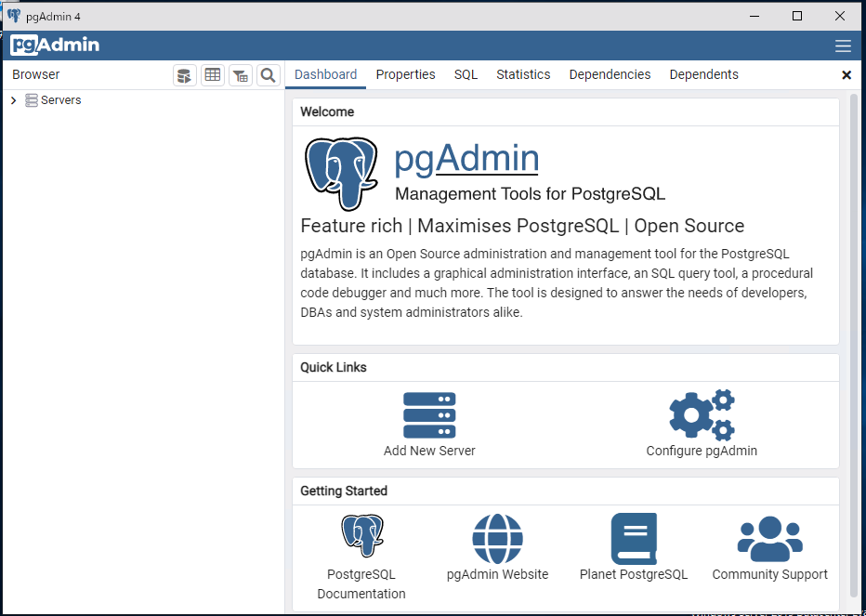
Task: Click the pgAdmin elephant logo in the header
Action: point(53,45)
